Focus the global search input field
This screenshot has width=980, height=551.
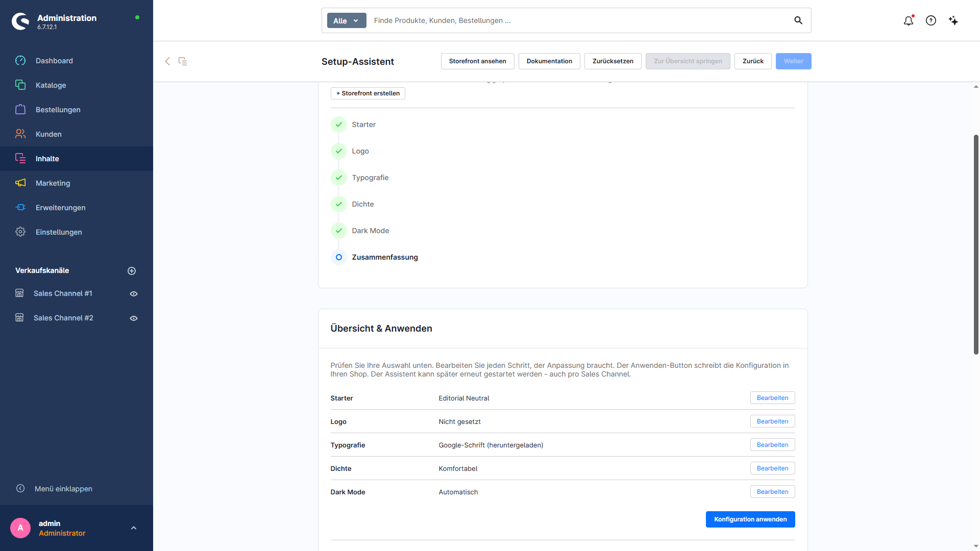pos(579,20)
